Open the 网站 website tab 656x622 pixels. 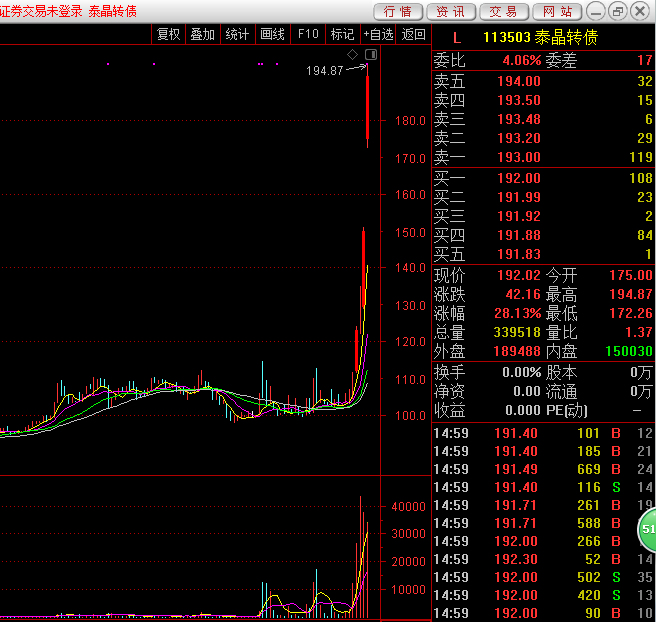pyautogui.click(x=557, y=12)
